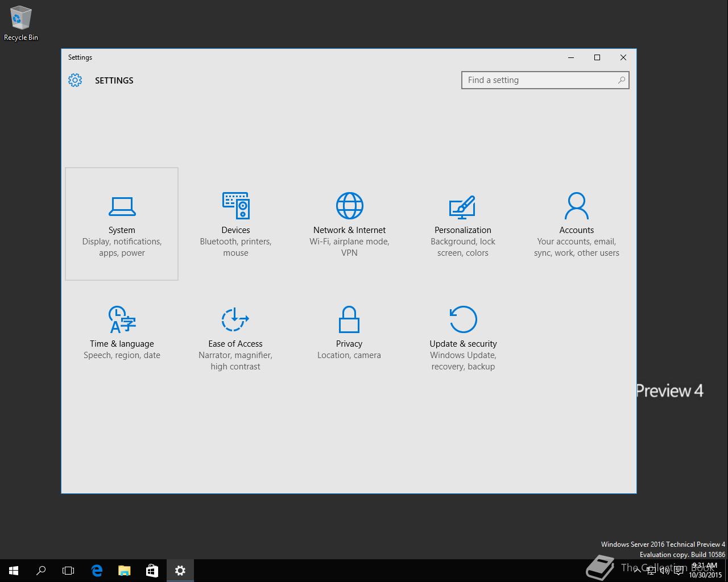Show hidden system tray icons
The height and width of the screenshot is (582, 728).
[x=638, y=571]
